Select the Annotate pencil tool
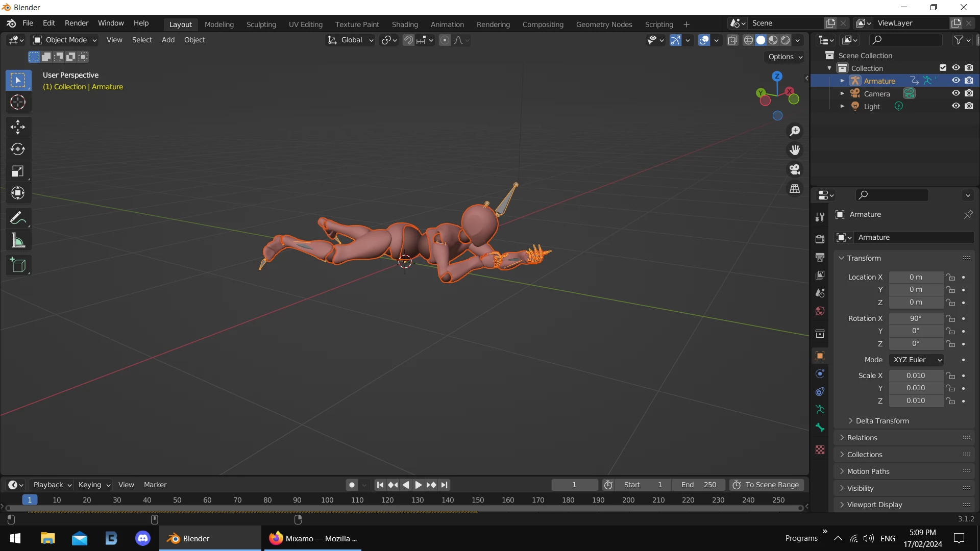The image size is (980, 551). 18,218
